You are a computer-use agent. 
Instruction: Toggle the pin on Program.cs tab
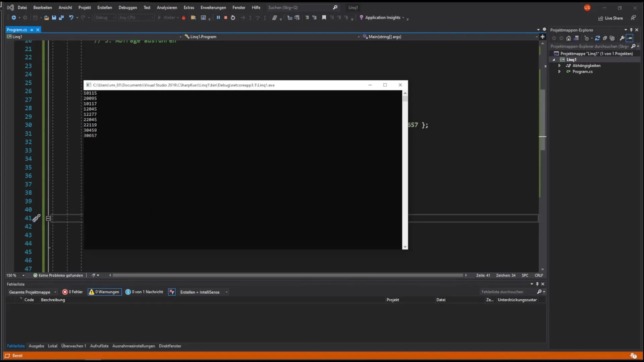tap(32, 30)
